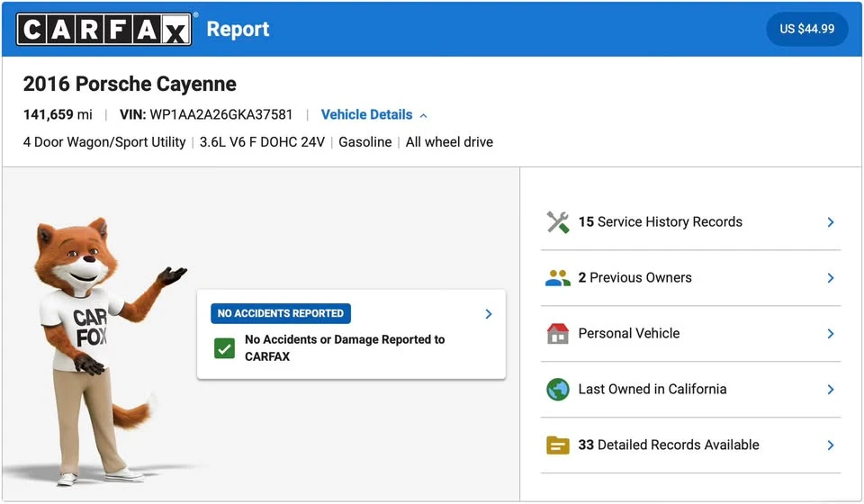
Task: Expand the 2 Previous Owners arrow
Action: tap(831, 277)
